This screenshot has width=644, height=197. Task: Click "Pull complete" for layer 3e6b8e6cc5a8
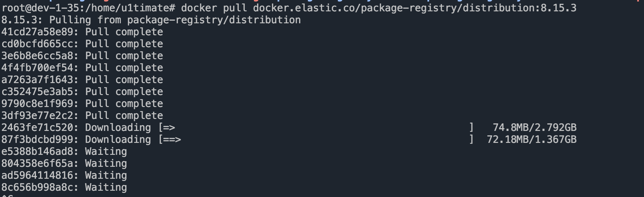124,56
